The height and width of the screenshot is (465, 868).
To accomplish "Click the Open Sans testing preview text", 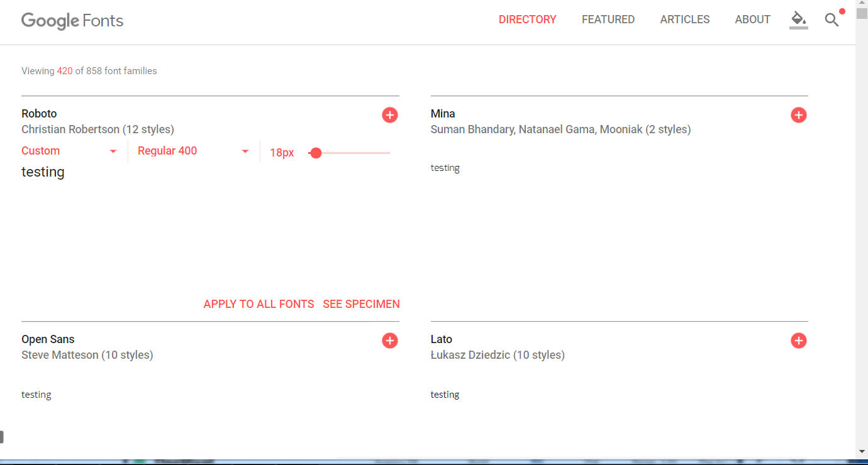I will (36, 395).
